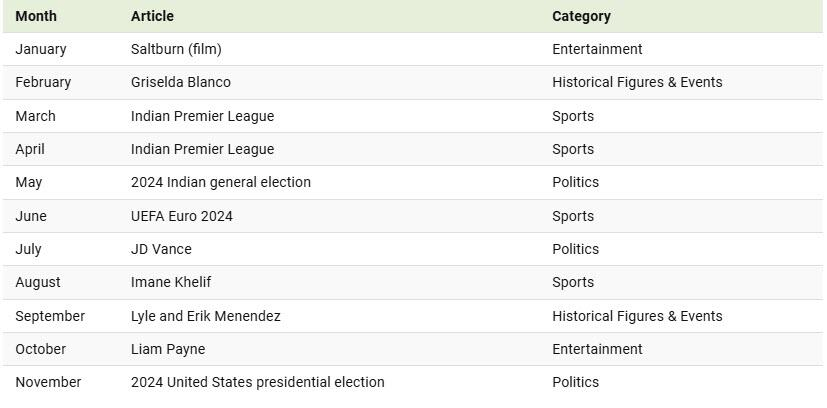Select the JD Vance article cell
The width and height of the screenshot is (827, 408).
click(161, 249)
